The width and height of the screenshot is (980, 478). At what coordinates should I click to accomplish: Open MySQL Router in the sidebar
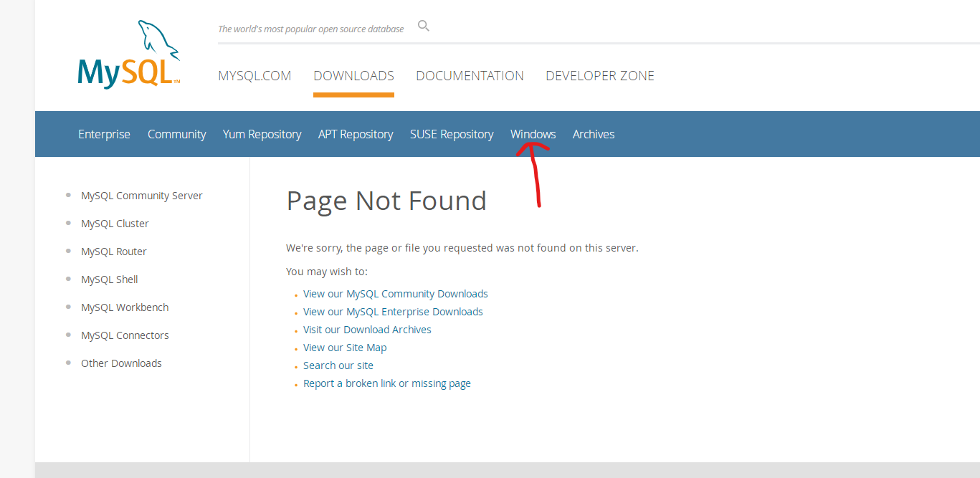114,252
